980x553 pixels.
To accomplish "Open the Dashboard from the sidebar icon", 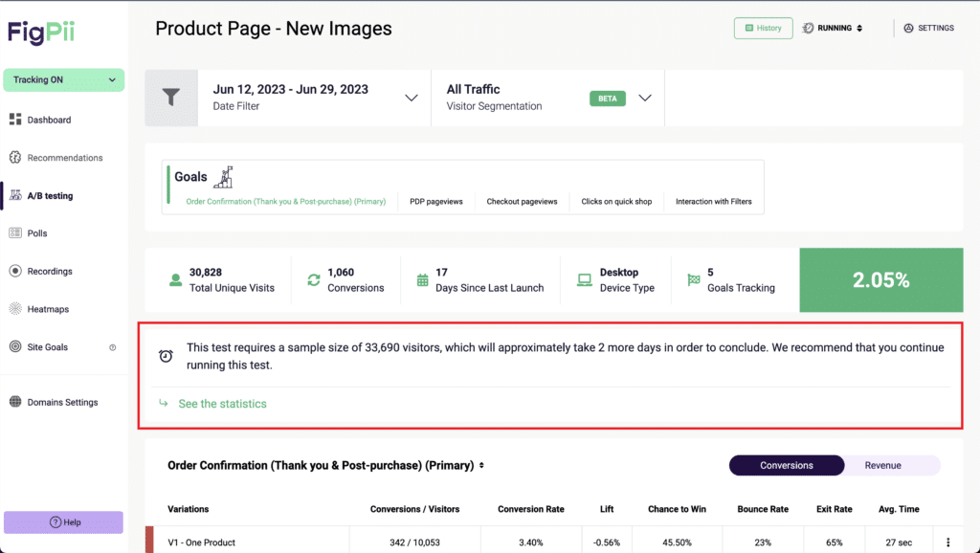I will click(16, 119).
